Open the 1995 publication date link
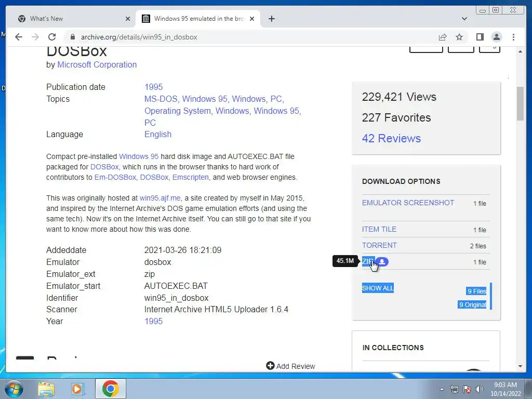 coord(153,87)
